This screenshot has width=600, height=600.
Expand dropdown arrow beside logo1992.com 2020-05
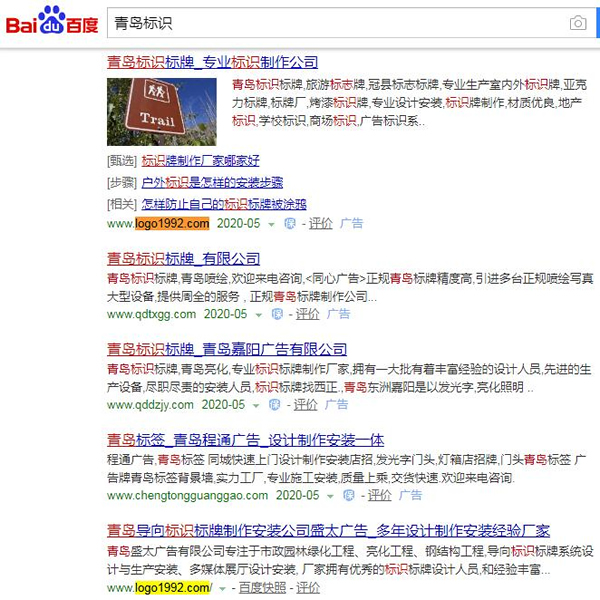271,224
